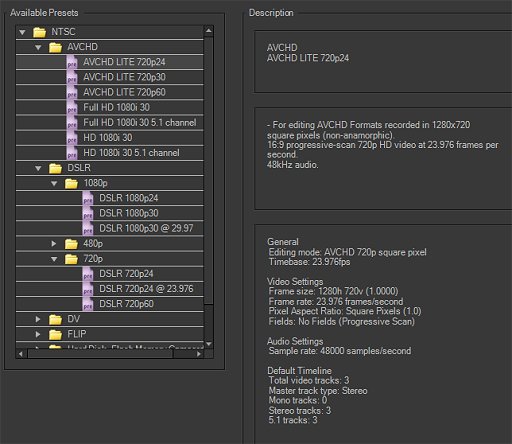Select the DV folder label
The height and width of the screenshot is (444, 512).
[x=74, y=319]
